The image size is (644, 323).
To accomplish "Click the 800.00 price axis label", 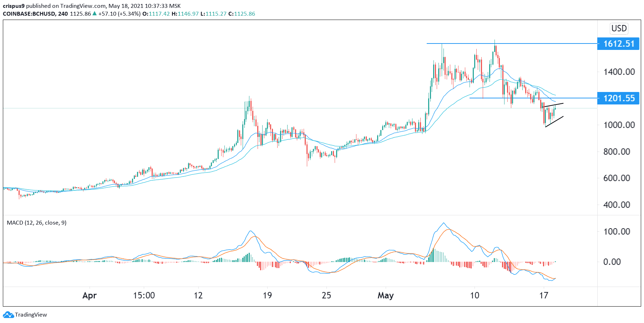I will pos(617,152).
